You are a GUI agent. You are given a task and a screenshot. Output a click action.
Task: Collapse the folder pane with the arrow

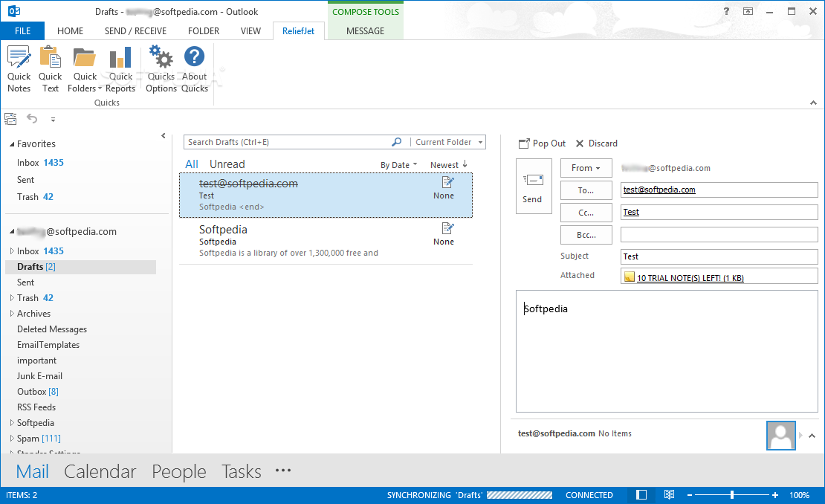163,136
